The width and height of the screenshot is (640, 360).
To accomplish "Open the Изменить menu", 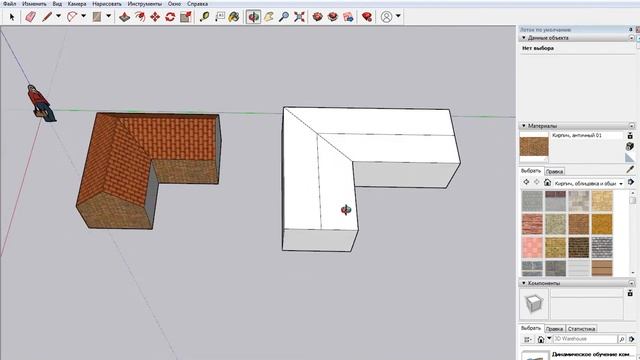I will [x=34, y=4].
